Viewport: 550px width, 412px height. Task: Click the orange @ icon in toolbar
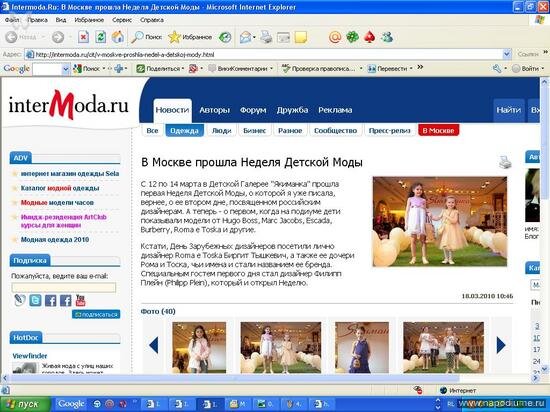coord(335,37)
